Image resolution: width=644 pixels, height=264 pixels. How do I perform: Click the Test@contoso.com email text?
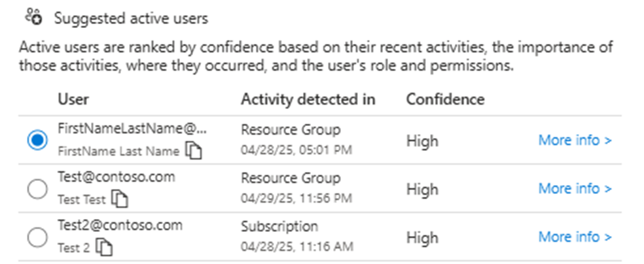point(116,177)
